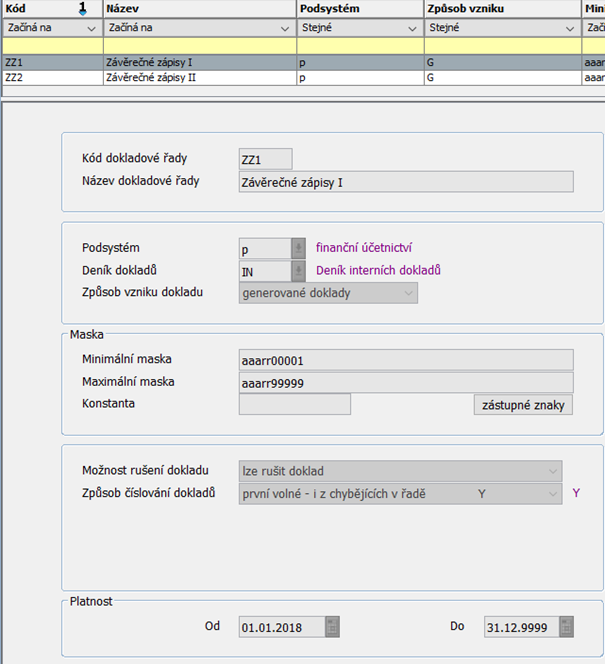Click the Název dokladové řady text field
Screen dimensions: 605x664
(405, 182)
